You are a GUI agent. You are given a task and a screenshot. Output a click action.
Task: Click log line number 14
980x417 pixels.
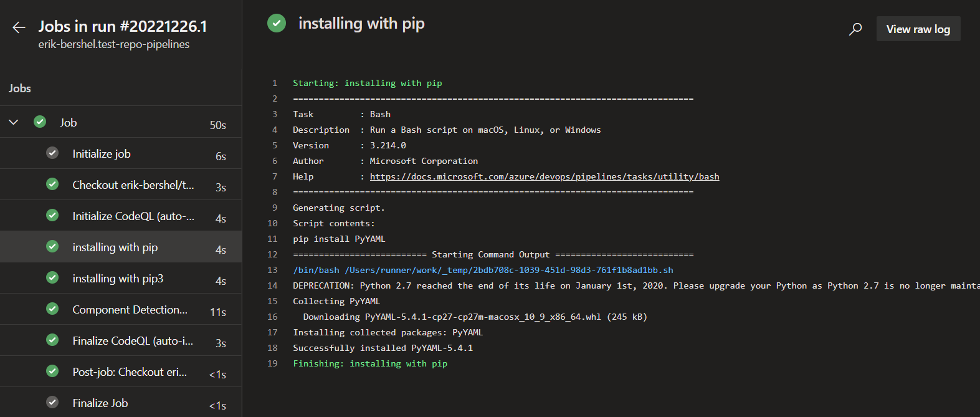272,285
